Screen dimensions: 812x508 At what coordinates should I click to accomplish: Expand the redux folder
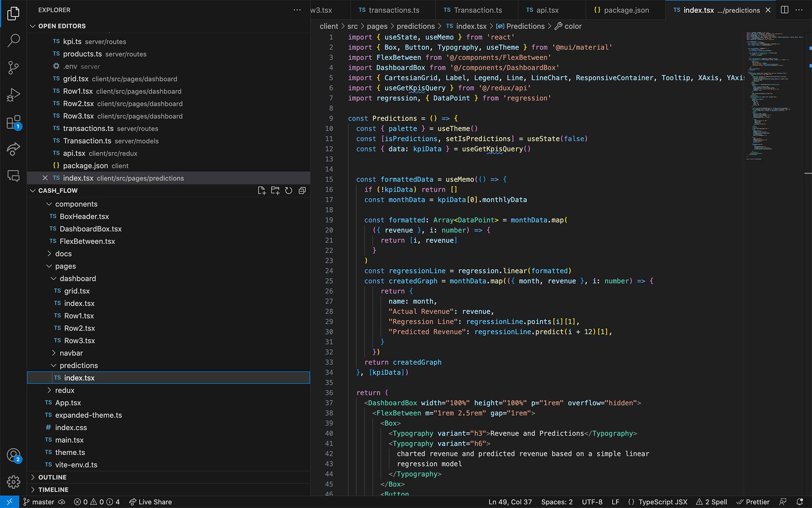(169, 390)
